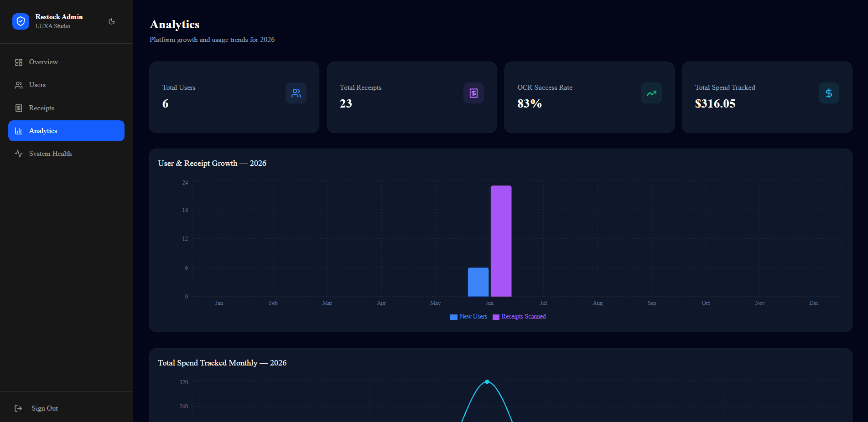This screenshot has width=868, height=422.
Task: Click the 'Platform growth and usage trends' subtitle
Action: [x=212, y=40]
